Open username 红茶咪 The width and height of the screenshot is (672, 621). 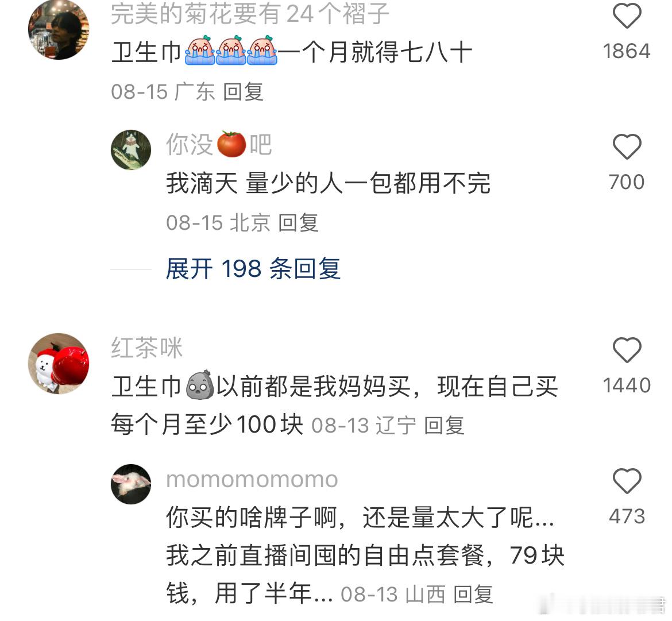click(146, 347)
